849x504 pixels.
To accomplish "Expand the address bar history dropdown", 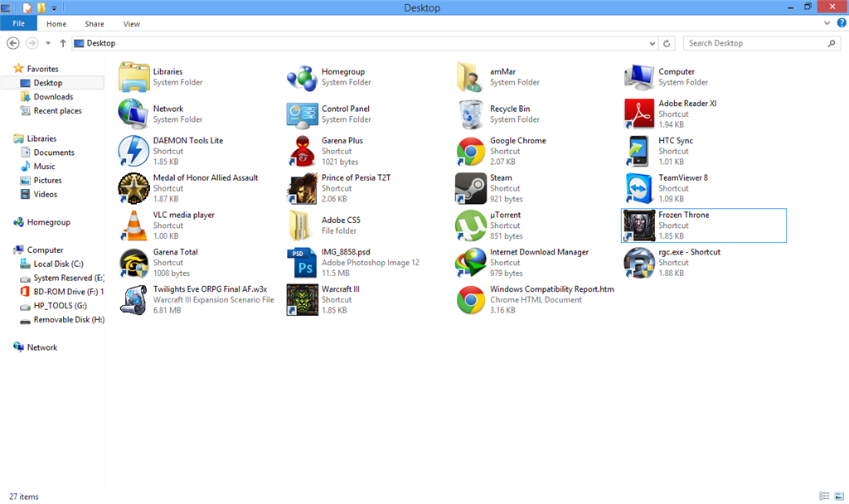I will tap(652, 43).
